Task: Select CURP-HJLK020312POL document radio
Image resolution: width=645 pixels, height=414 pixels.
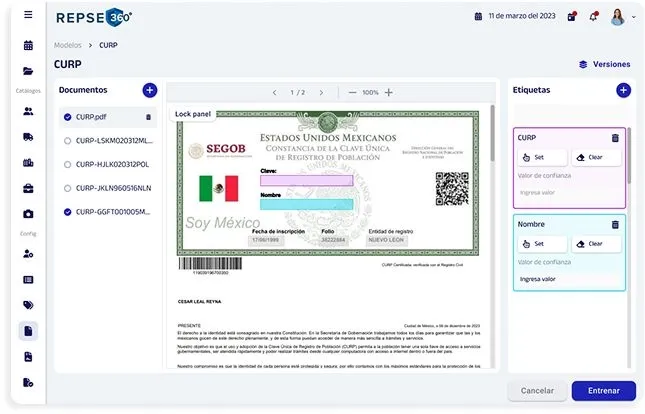Action: tap(67, 165)
